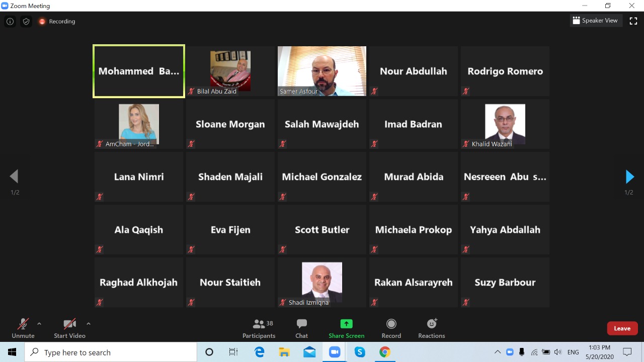Go to next page of participants

click(629, 177)
